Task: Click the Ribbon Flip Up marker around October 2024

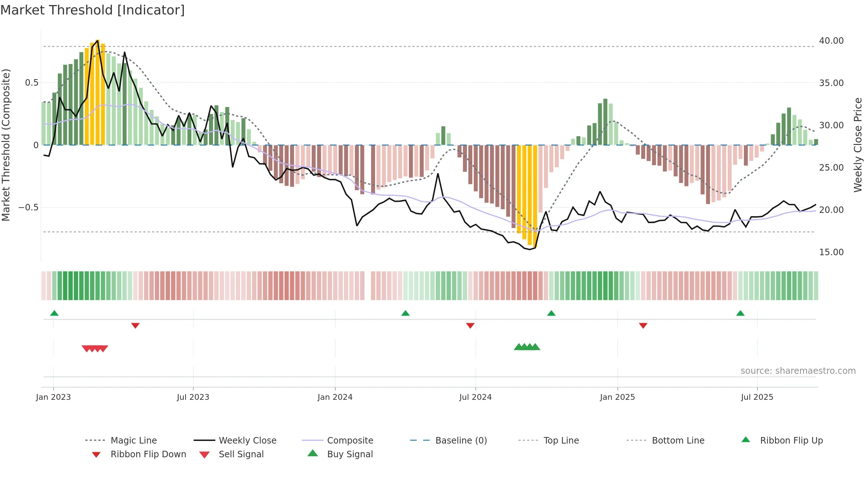Action: pos(551,313)
